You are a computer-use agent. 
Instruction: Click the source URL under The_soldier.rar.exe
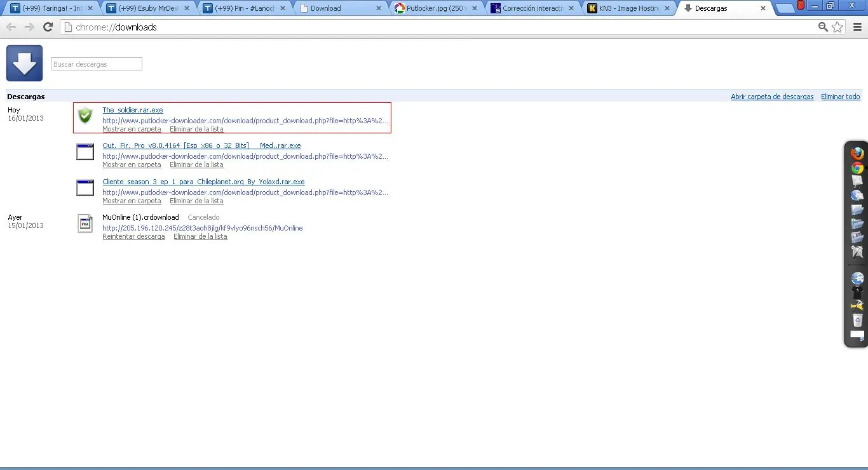(x=245, y=121)
